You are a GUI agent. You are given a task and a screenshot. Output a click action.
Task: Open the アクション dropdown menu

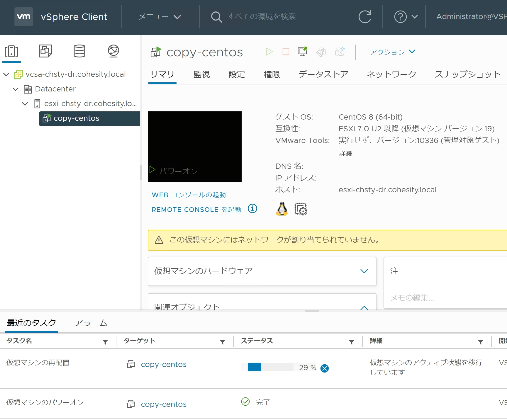pyautogui.click(x=393, y=52)
